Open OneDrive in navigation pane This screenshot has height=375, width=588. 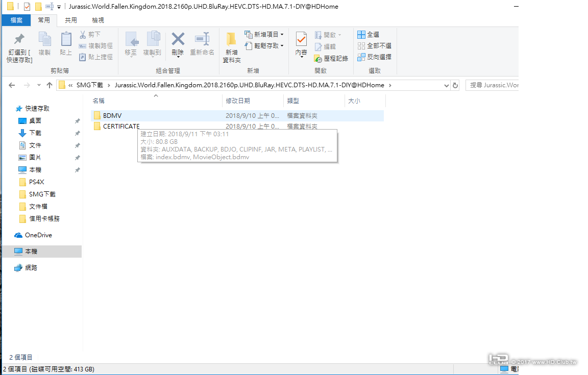coord(38,235)
